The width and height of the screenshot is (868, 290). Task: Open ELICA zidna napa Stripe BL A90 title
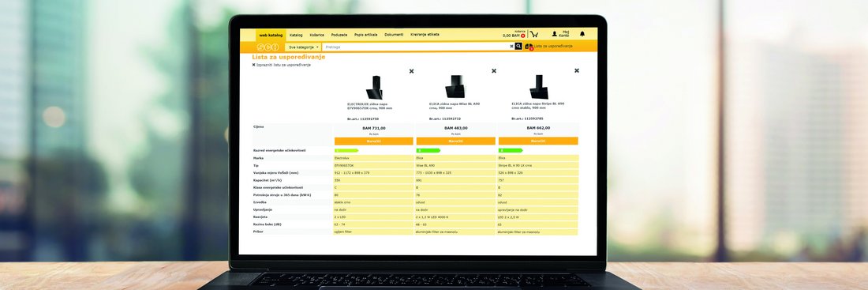tap(538, 105)
